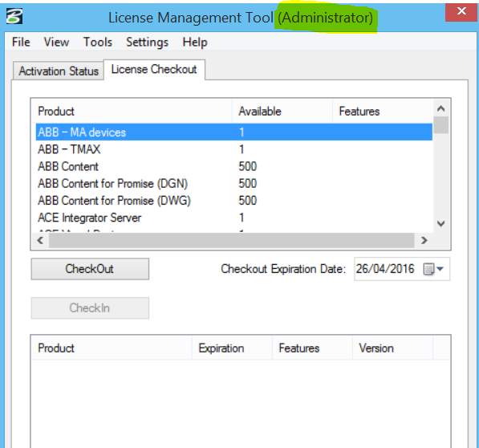Screen dimensions: 479x448
Task: Open the Settings menu
Action: (x=148, y=43)
